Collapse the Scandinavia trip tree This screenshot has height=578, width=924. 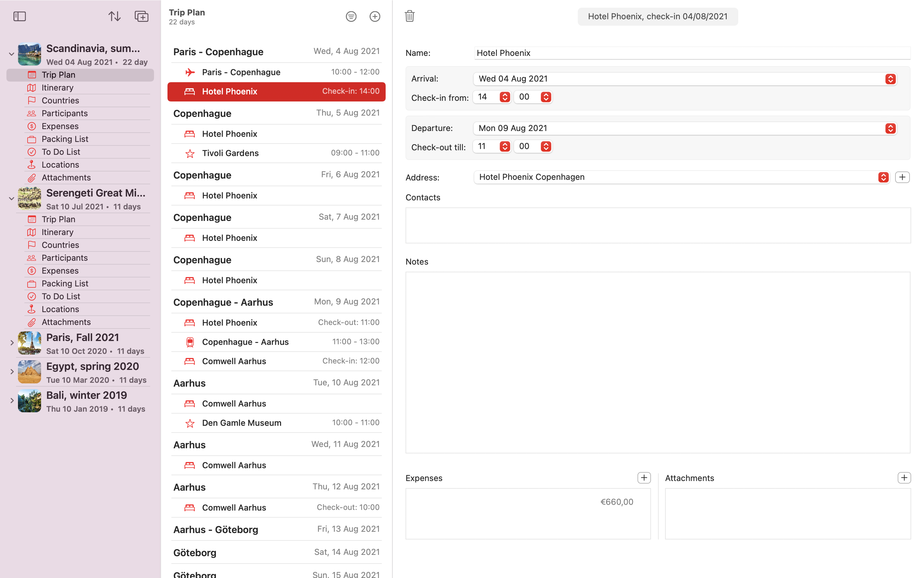pos(12,54)
